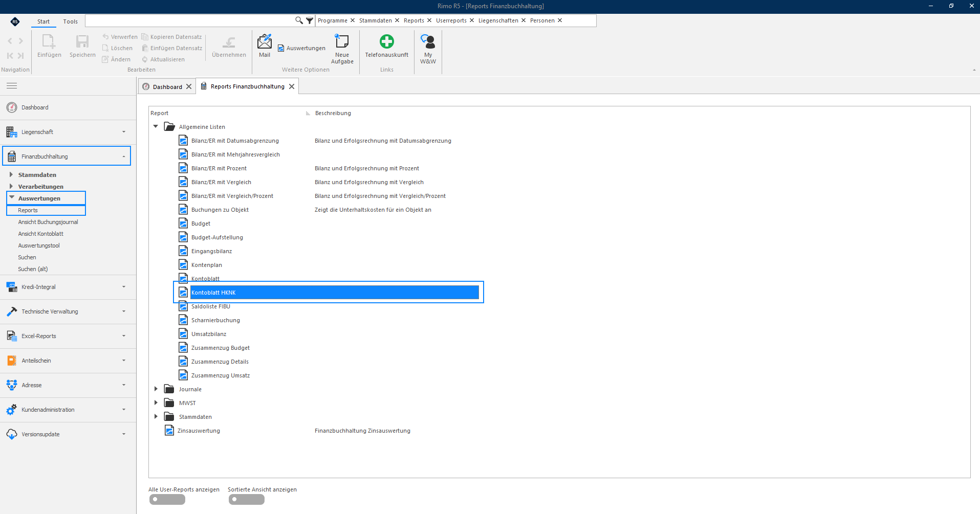Enable Alle User-Reports anzeigen toggle

coord(167,500)
